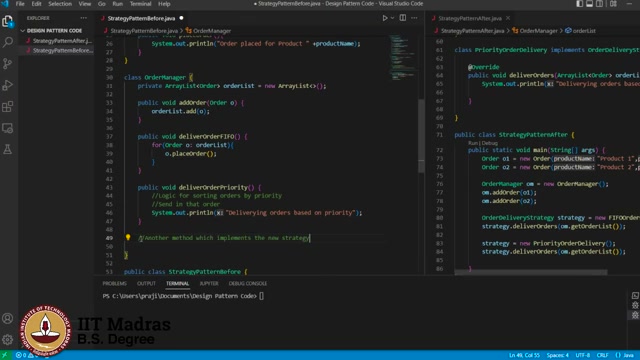Screen dimensions: 640x360
Task: Open the run button dropdown arrow
Action: (392, 18)
